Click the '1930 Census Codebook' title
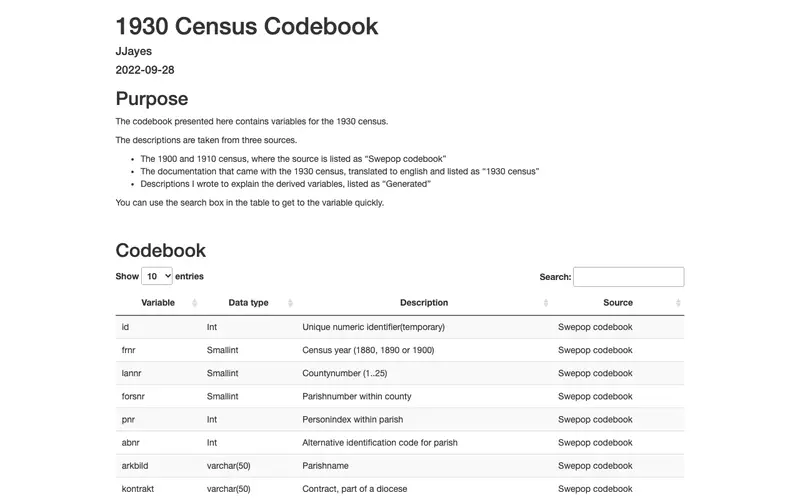Image resolution: width=800 pixels, height=500 pixels. tap(247, 26)
